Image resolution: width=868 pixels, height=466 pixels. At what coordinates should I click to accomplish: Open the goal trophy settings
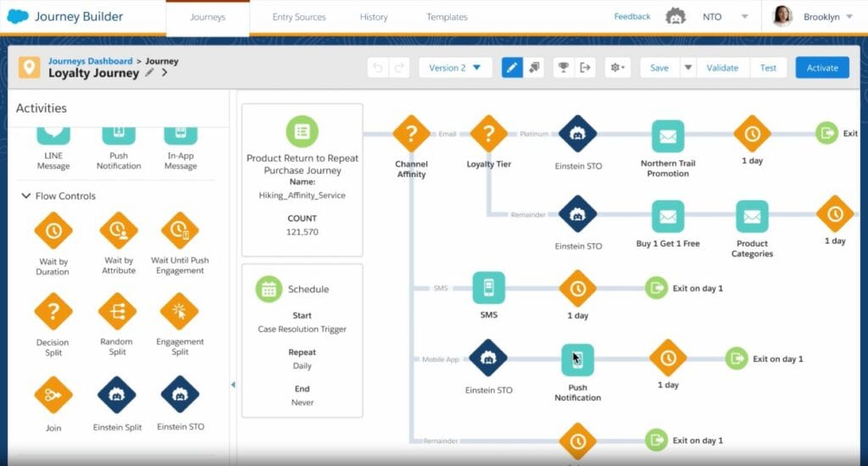pos(564,68)
